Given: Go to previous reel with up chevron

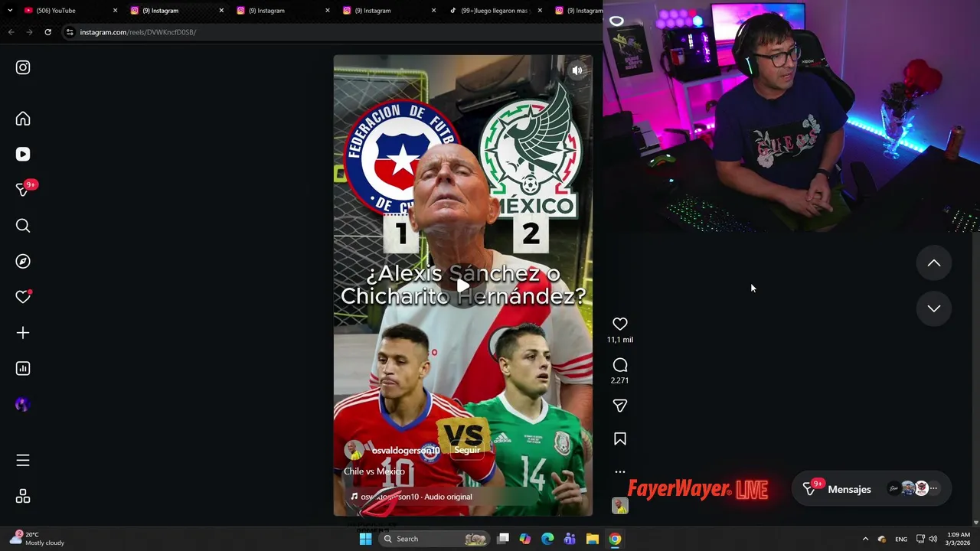Looking at the screenshot, I should pos(934,263).
